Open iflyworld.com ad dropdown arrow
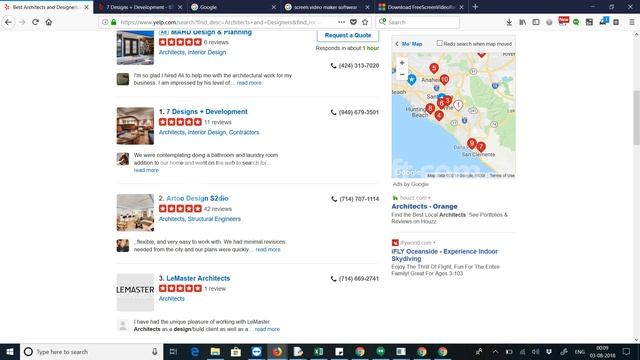 coord(434,243)
